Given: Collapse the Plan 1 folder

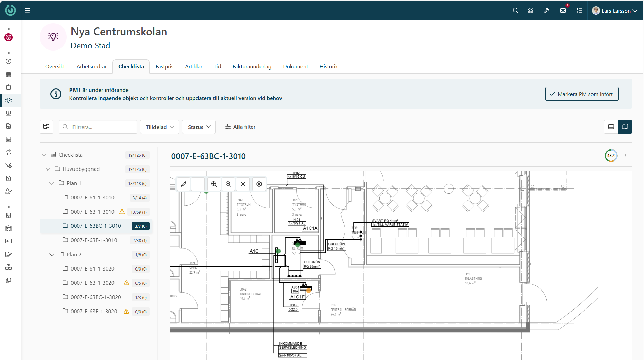Looking at the screenshot, I should (52, 183).
